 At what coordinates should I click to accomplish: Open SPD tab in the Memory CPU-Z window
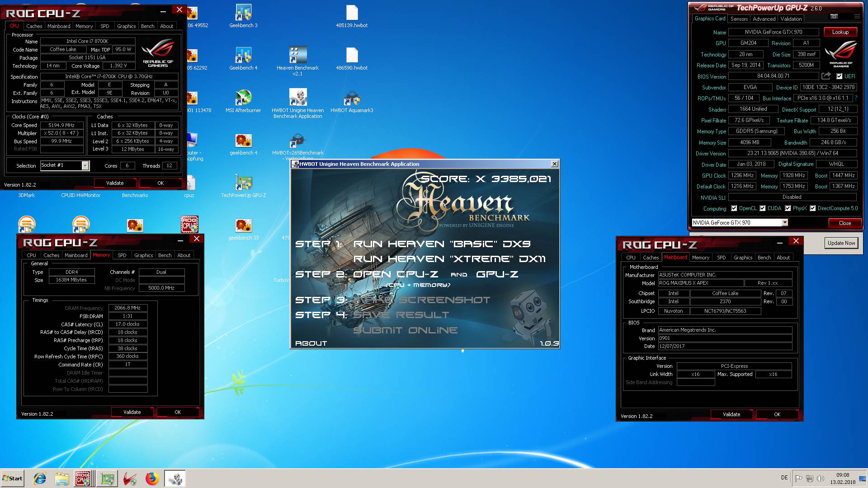click(x=122, y=255)
